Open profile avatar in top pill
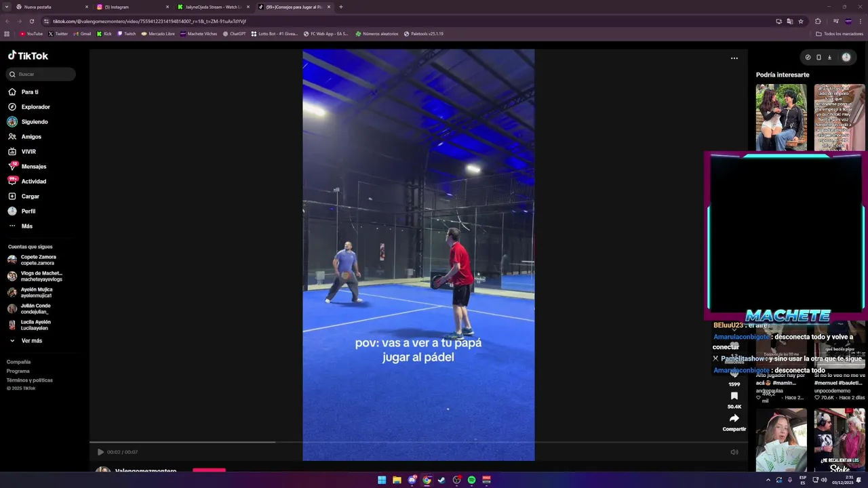This screenshot has width=868, height=488. (x=846, y=58)
